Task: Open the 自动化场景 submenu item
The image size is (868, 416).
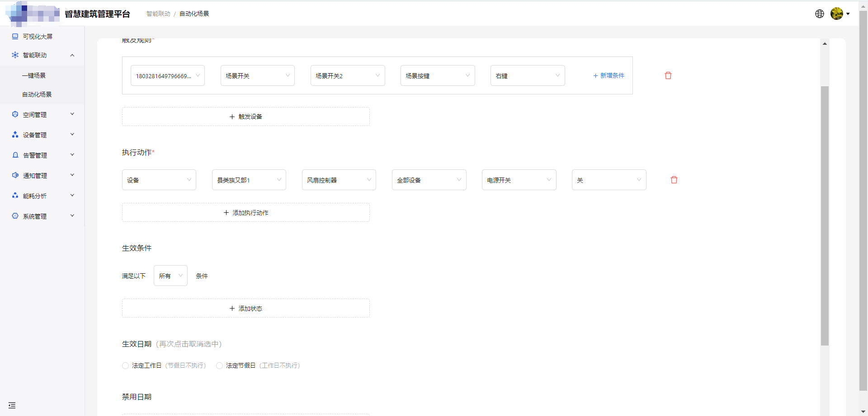Action: 37,94
